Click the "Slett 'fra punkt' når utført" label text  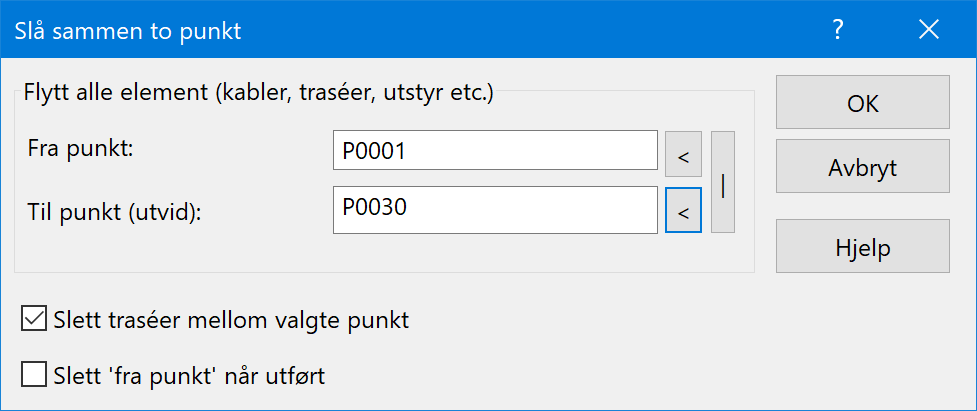(x=190, y=376)
